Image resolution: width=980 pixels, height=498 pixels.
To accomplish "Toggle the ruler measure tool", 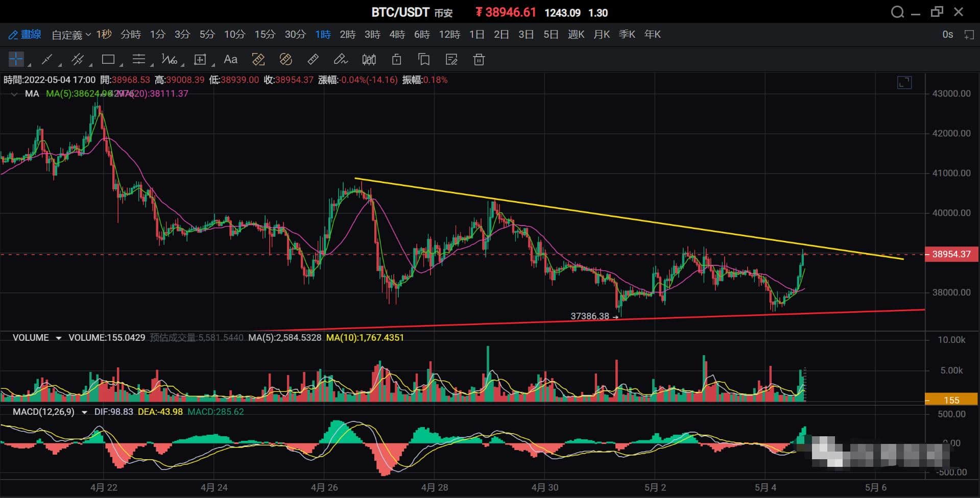I will pyautogui.click(x=313, y=60).
